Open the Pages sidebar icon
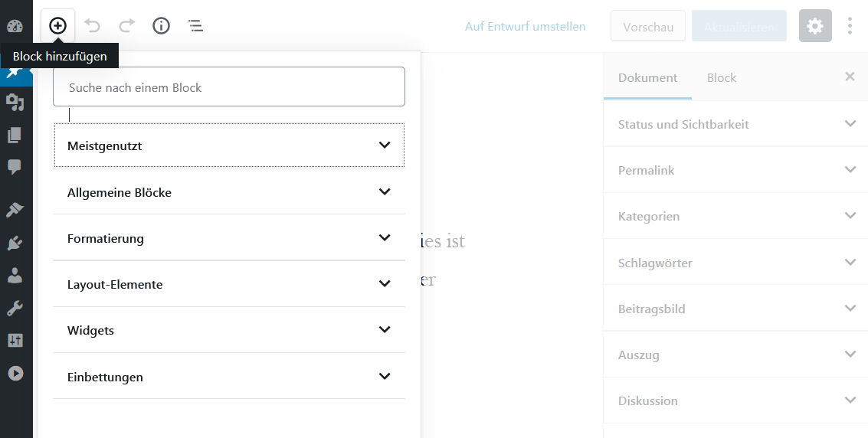This screenshot has width=868, height=438. [15, 135]
